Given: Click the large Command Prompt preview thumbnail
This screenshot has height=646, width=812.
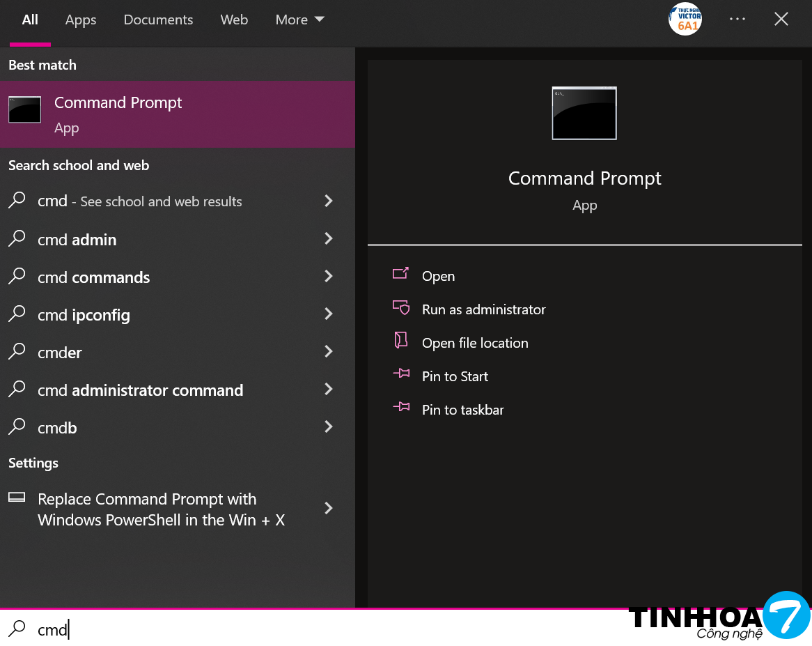Looking at the screenshot, I should click(584, 114).
